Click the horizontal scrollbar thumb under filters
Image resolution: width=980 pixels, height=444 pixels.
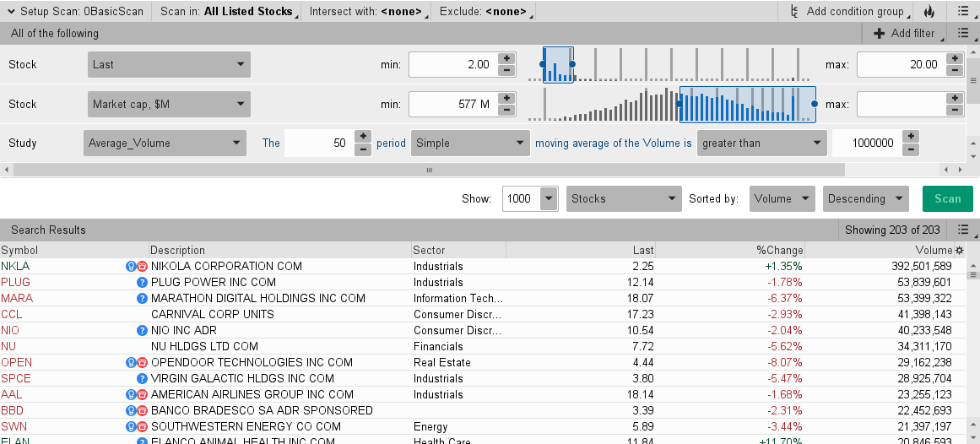pos(429,170)
